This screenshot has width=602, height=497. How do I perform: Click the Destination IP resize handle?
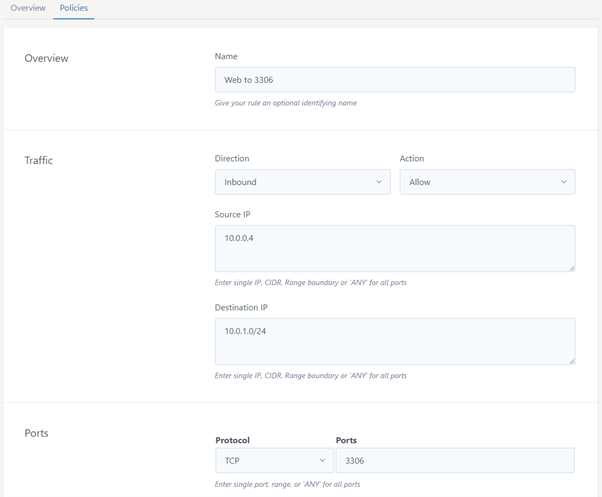(570, 360)
